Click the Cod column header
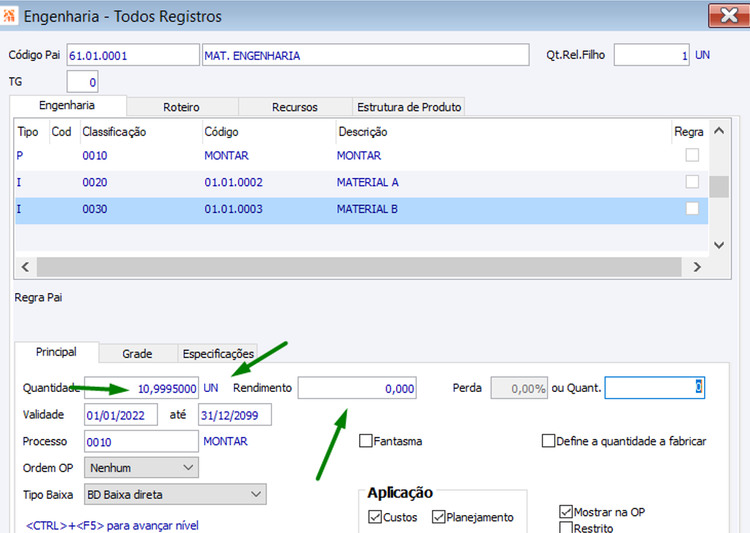 coord(61,132)
